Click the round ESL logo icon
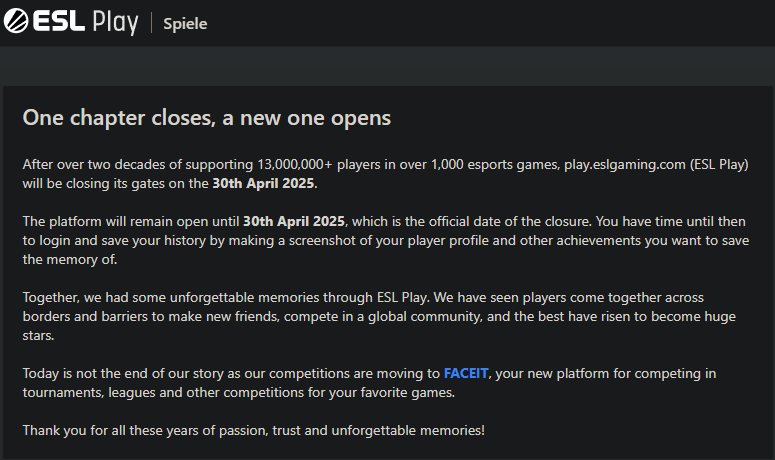Image resolution: width=775 pixels, height=460 pixels. 16,21
